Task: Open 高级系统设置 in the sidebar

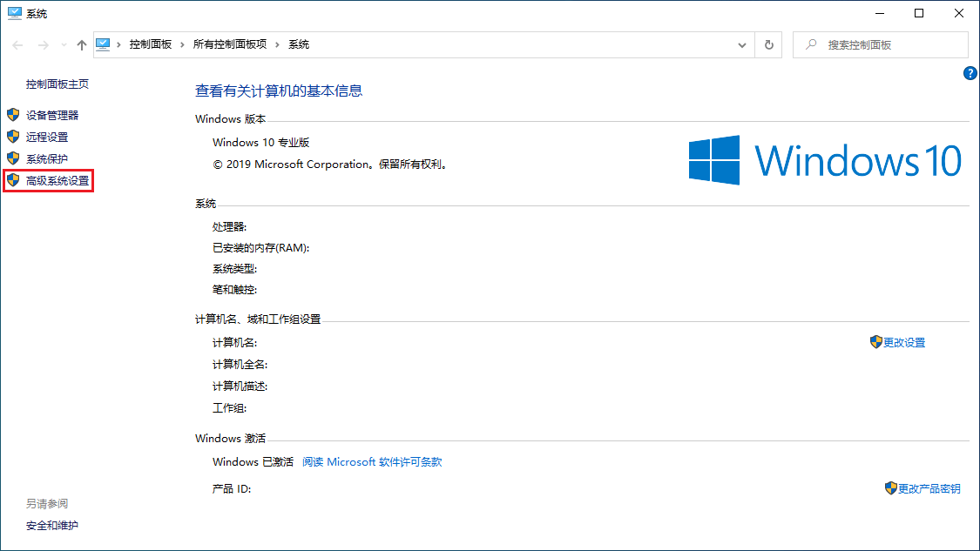Action: (x=57, y=181)
